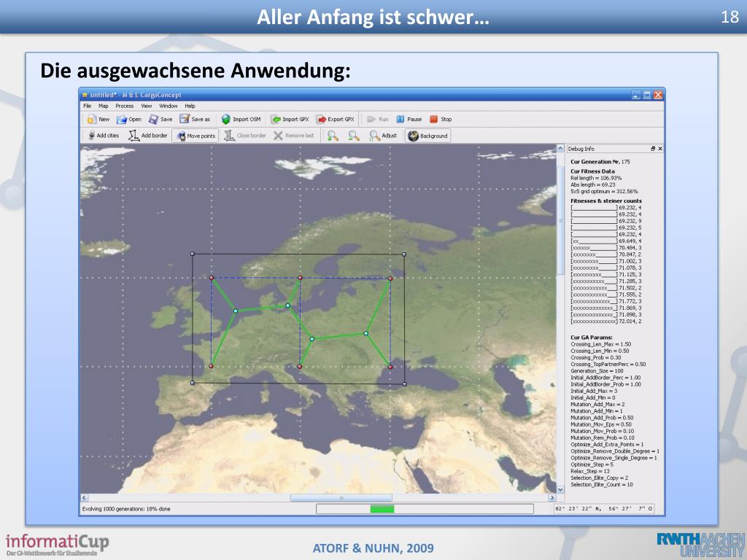Viewport: 747px width, 560px height.
Task: Click the fitness row reading 69.649, 4
Action: (x=606, y=241)
